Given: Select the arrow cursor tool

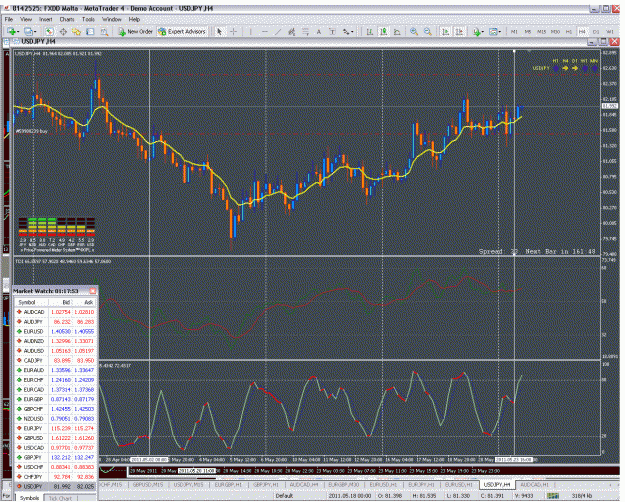Looking at the screenshot, I should coord(219,31).
